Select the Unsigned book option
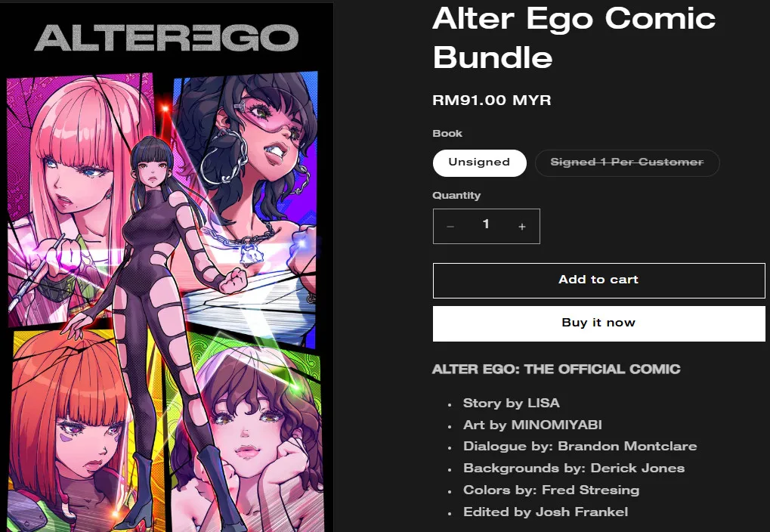The image size is (770, 532). click(x=479, y=162)
